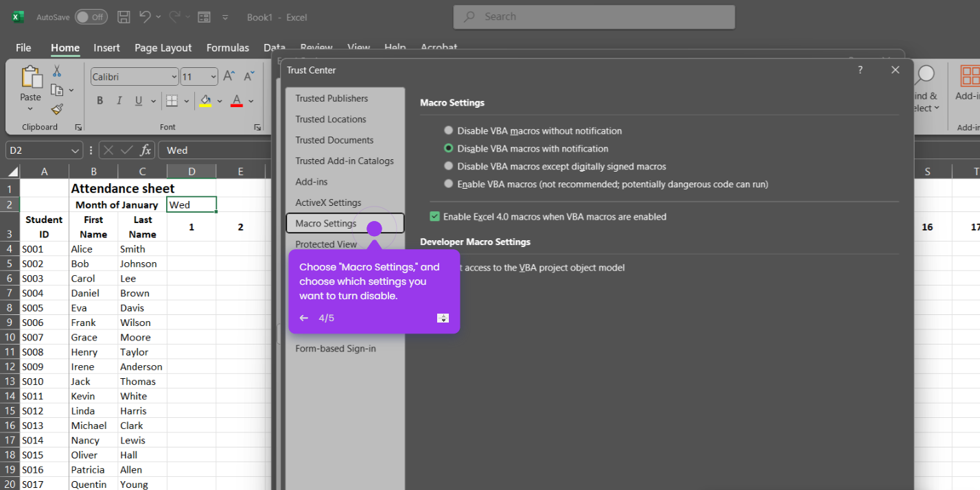Toggle Italic formatting
This screenshot has height=490, width=980.
[119, 101]
